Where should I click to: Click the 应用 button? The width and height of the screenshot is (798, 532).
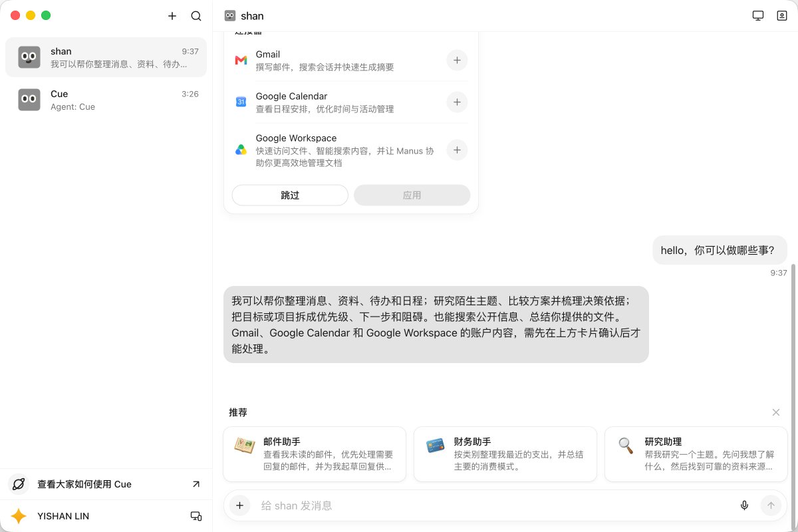tap(412, 195)
